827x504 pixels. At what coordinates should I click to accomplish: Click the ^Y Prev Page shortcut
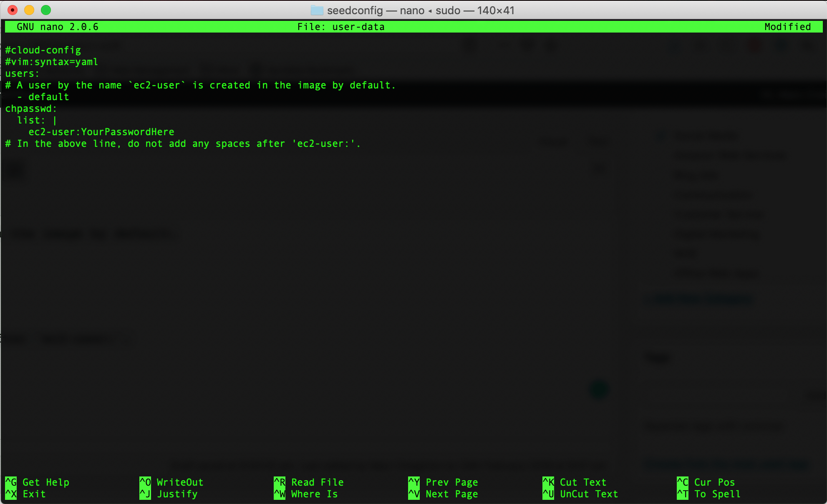[443, 482]
